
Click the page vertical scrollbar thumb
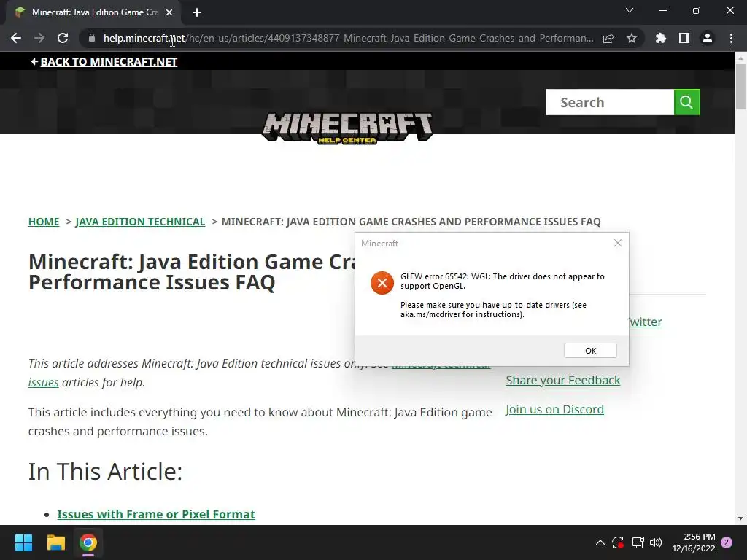click(740, 87)
